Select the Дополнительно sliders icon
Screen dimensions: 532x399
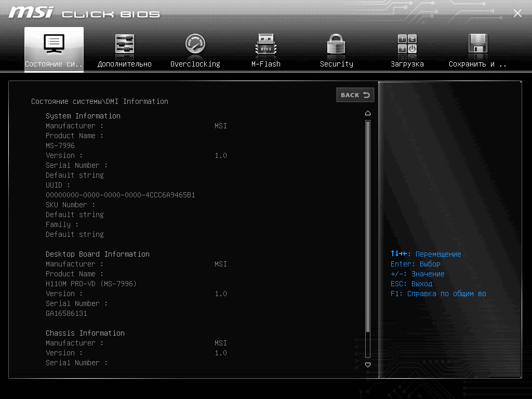click(x=125, y=44)
